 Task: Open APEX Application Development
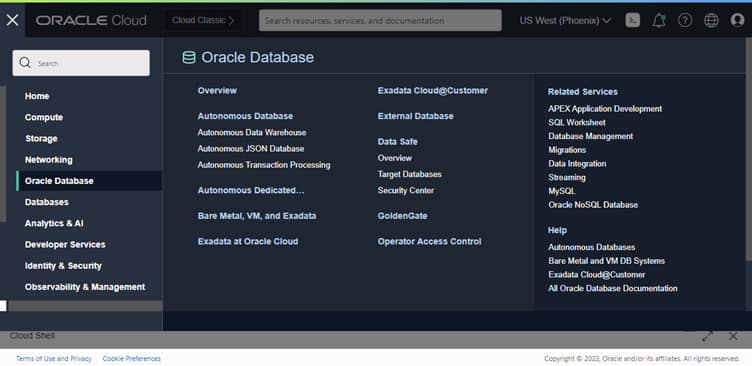pyautogui.click(x=605, y=109)
